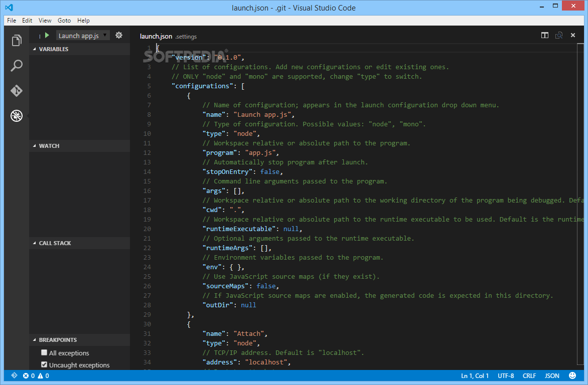Collapse the Watch section
Viewport: 588px width, 385px height.
click(x=49, y=146)
